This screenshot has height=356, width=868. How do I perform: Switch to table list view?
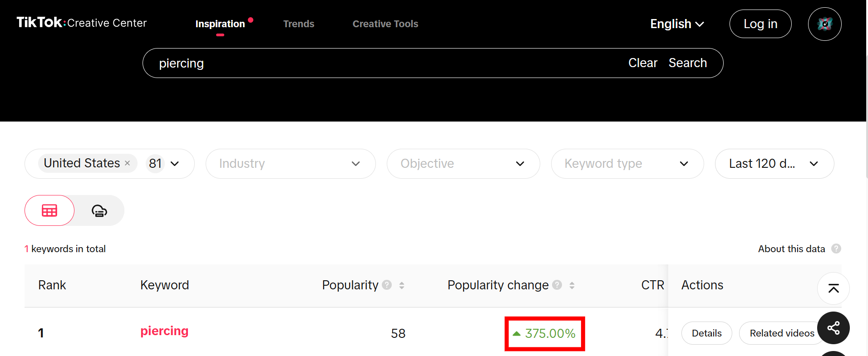coord(49,210)
